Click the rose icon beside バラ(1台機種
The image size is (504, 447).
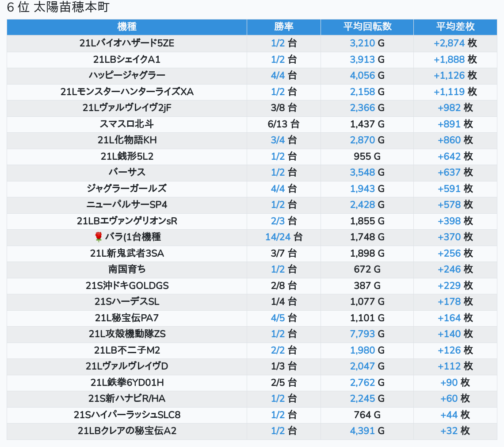pos(98,237)
